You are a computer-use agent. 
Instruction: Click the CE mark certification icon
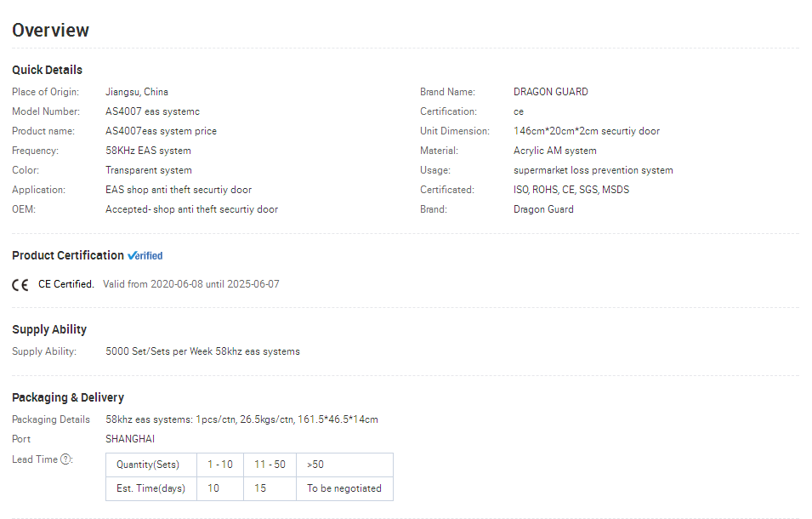[x=20, y=285]
